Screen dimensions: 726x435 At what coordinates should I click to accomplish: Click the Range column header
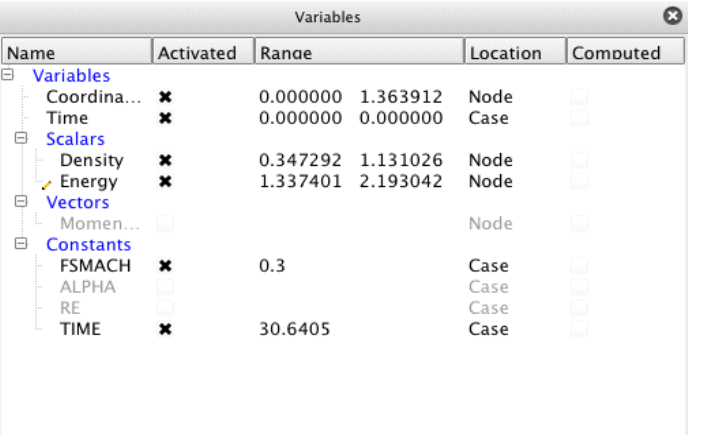click(357, 53)
